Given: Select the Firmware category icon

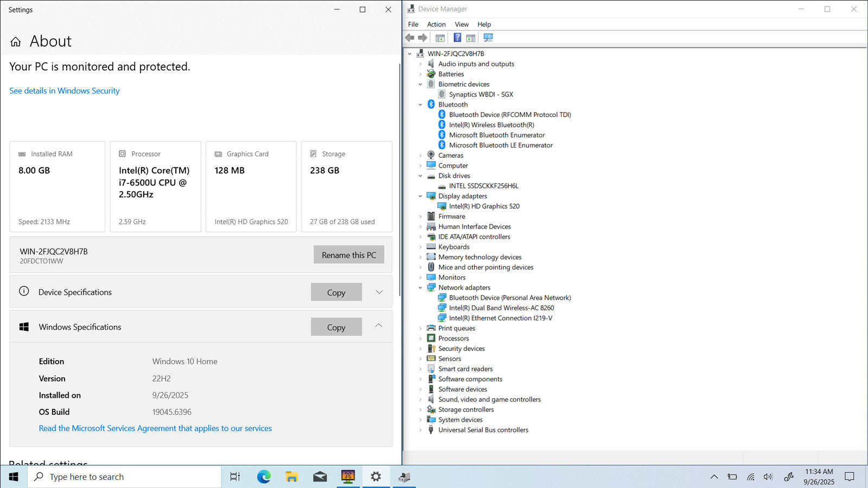Looking at the screenshot, I should 431,216.
